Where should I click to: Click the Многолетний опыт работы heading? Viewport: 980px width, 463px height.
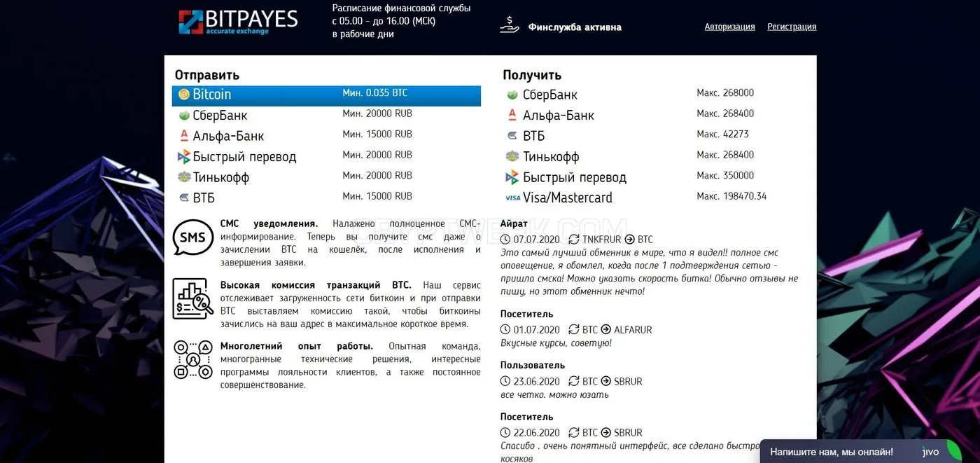297,347
